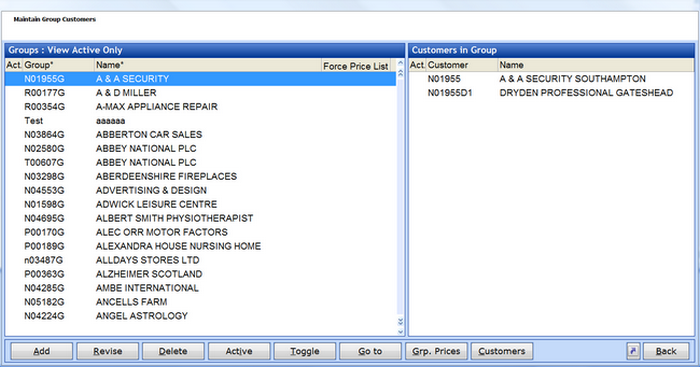Select group N01955G A & A SECURITY

(x=200, y=79)
